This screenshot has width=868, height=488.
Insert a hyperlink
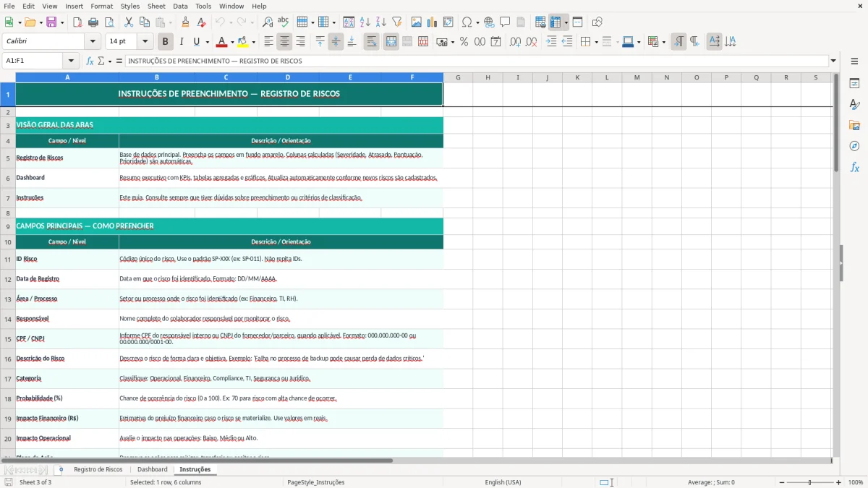tap(489, 22)
